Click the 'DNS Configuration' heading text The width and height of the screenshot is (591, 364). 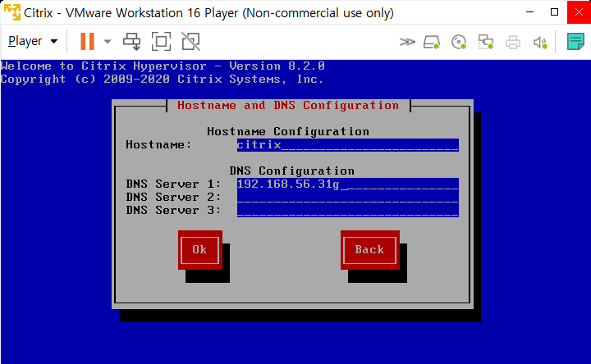pos(291,171)
